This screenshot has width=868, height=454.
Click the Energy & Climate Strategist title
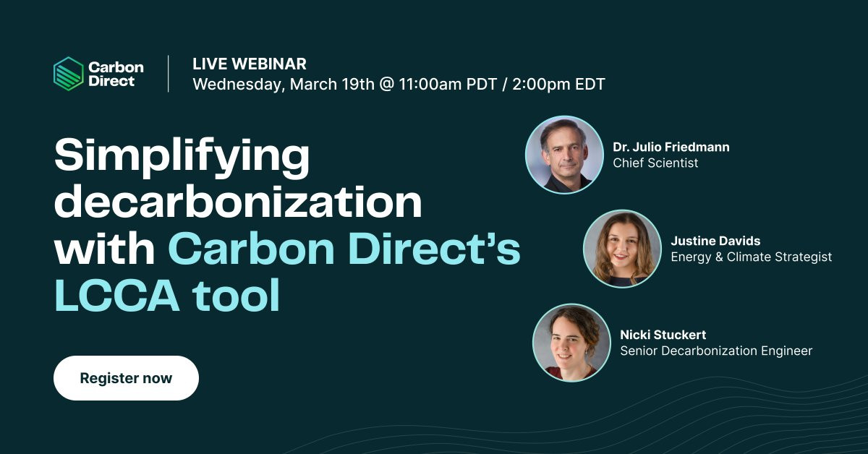pos(752,257)
